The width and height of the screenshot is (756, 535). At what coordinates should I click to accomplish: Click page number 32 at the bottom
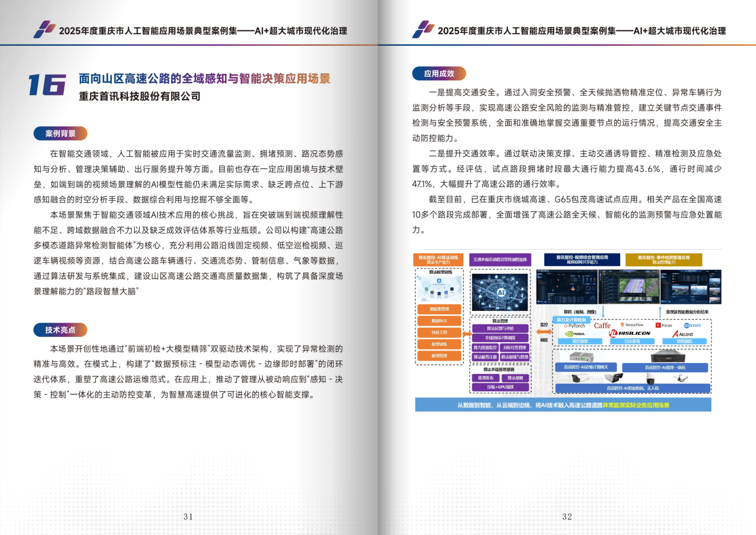coord(567,516)
